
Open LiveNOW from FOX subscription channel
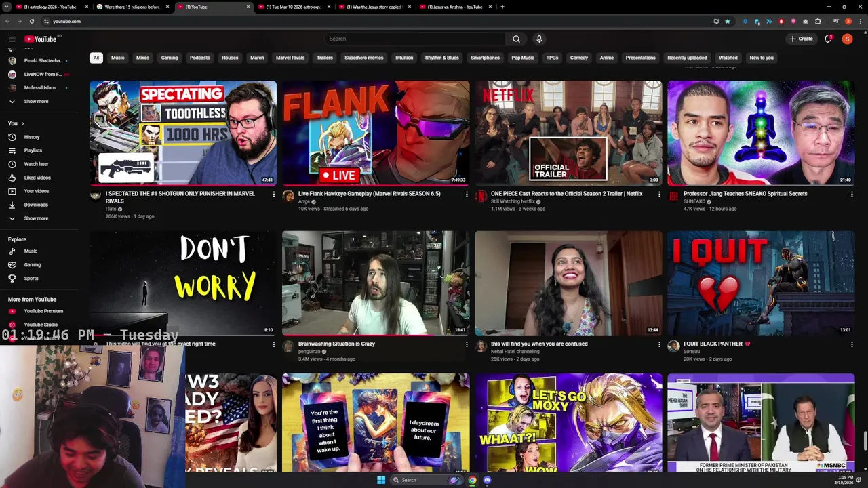click(x=38, y=75)
